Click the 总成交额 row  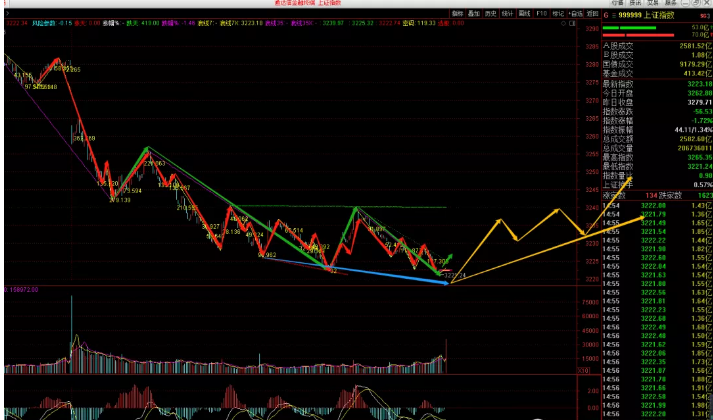click(657, 139)
